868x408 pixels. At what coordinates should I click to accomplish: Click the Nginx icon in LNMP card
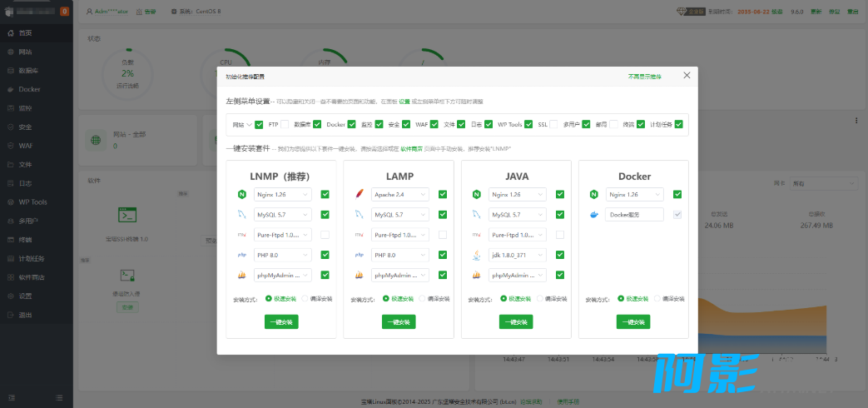242,194
